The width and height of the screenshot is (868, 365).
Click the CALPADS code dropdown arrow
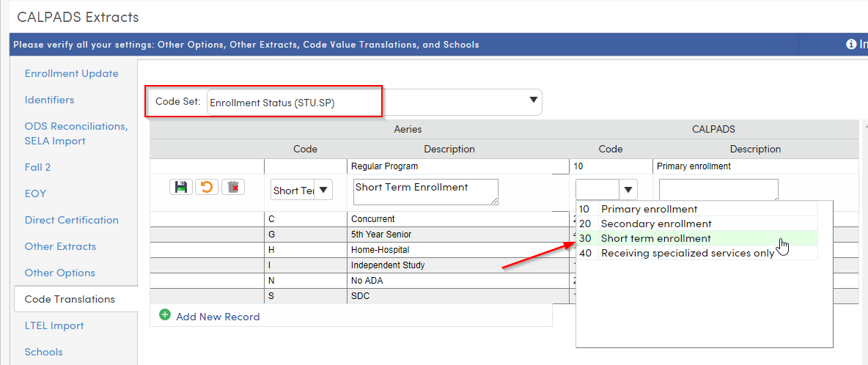click(x=628, y=191)
